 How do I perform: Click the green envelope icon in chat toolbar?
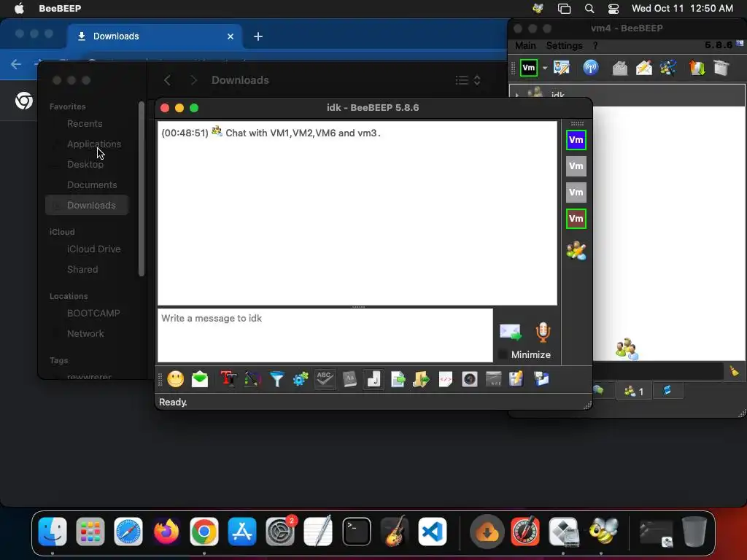(200, 379)
